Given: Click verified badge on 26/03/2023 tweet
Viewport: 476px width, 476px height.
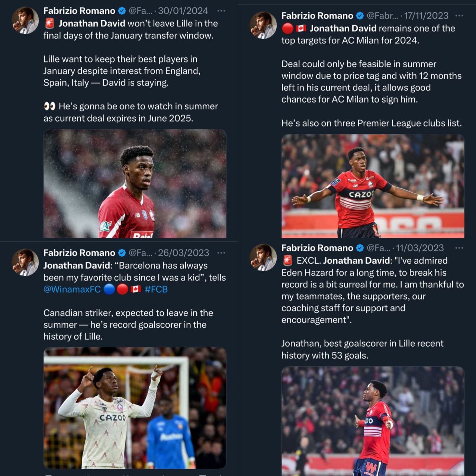Looking at the screenshot, I should tap(122, 253).
